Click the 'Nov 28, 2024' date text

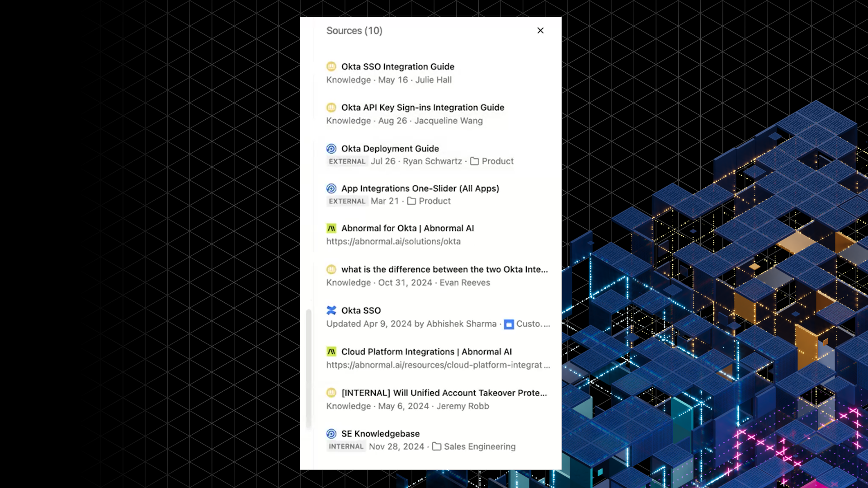click(396, 446)
